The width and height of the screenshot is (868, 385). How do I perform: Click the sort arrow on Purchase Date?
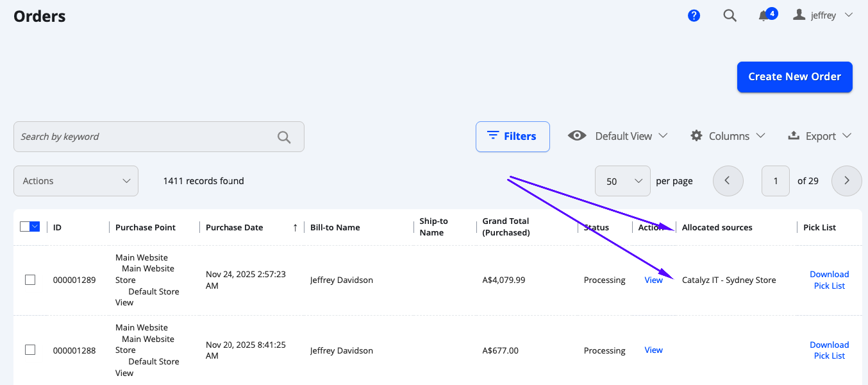point(295,227)
